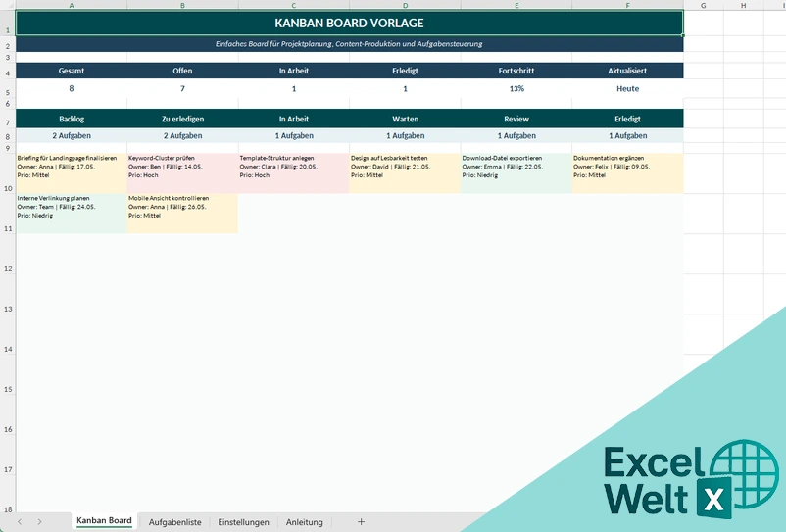Select card 'Briefing für Landingpage finalisieren'
This screenshot has height=532, width=786.
click(x=72, y=173)
